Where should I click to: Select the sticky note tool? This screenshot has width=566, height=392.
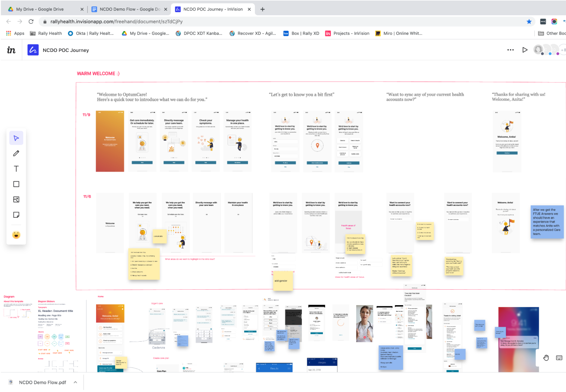tap(16, 215)
